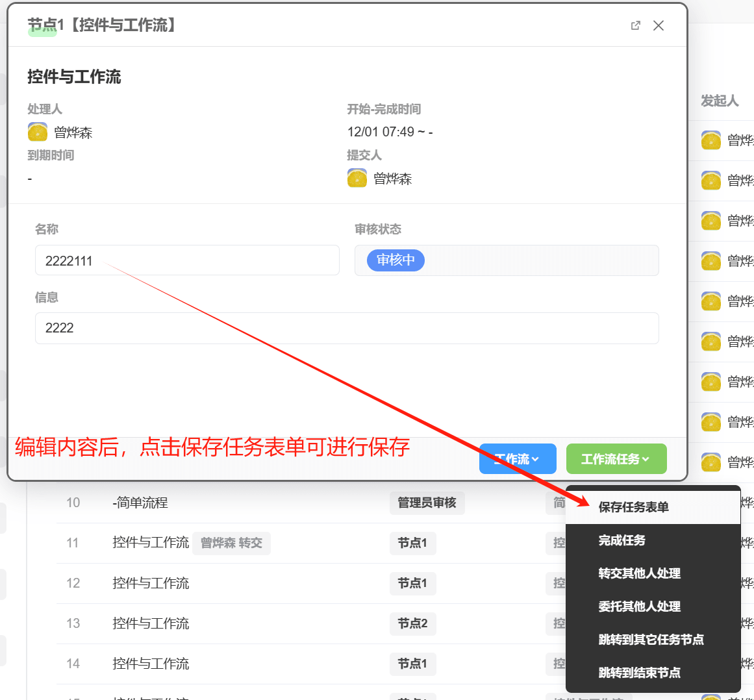This screenshot has height=700, width=754.
Task: Choose 完成任务 menu option
Action: click(622, 540)
